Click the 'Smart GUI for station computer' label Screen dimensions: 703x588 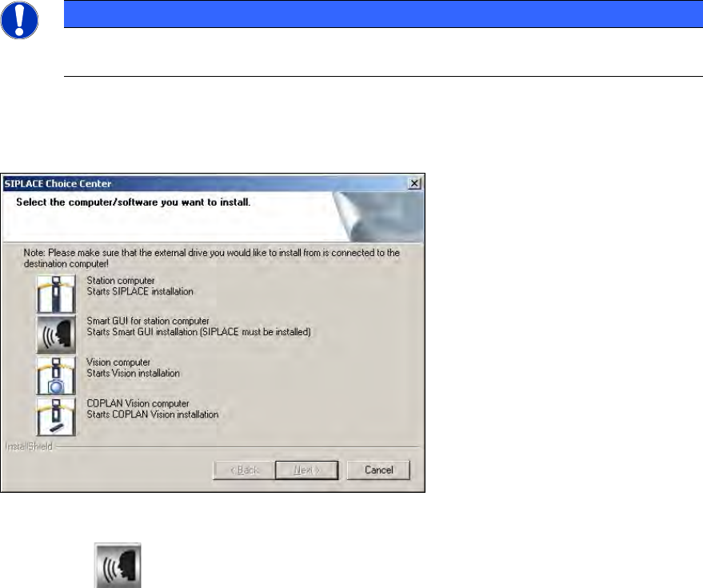(x=148, y=321)
